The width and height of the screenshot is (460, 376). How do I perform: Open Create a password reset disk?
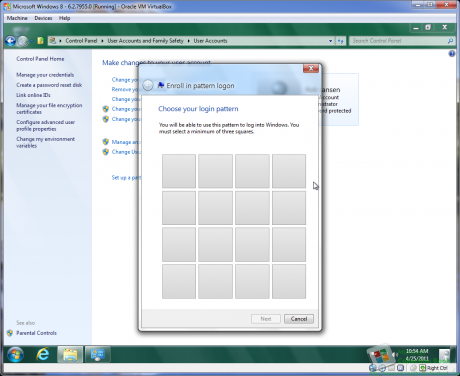[49, 85]
